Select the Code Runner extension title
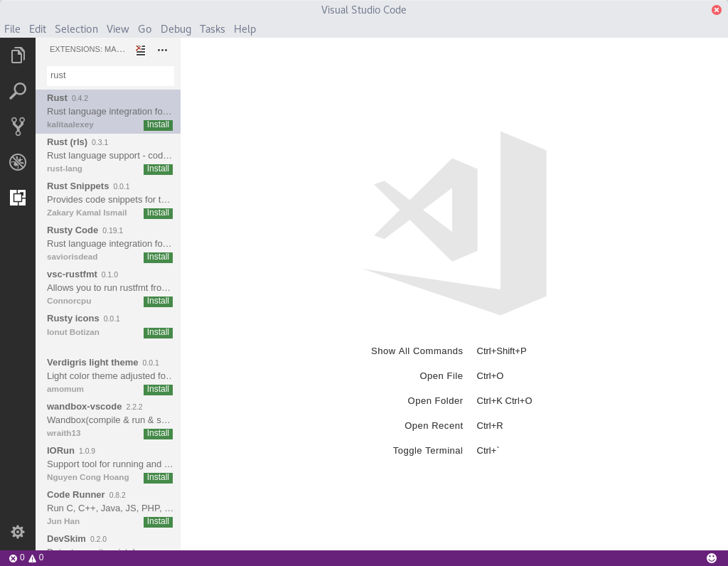 point(75,495)
